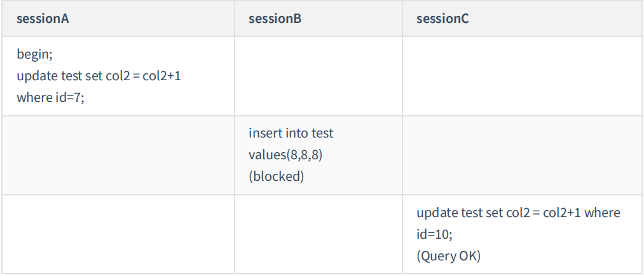
Task: Click the sessionC column header
Action: click(442, 19)
